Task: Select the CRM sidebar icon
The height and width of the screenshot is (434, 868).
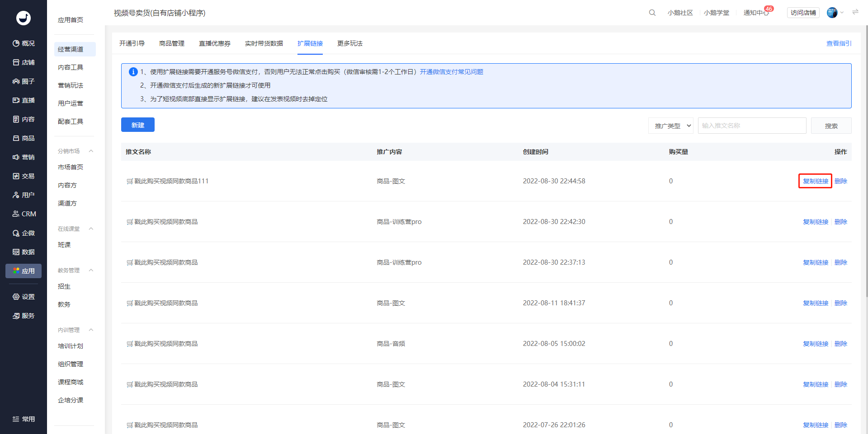Action: tap(16, 214)
